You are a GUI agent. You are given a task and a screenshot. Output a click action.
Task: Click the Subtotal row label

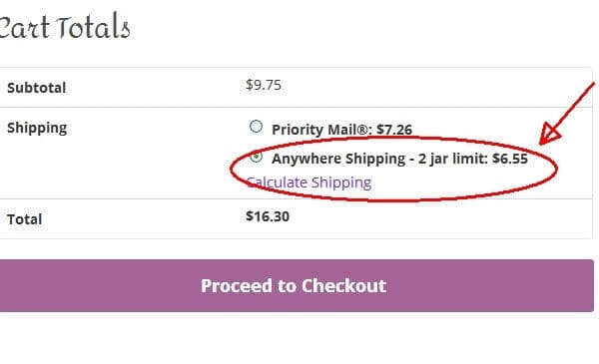(37, 88)
